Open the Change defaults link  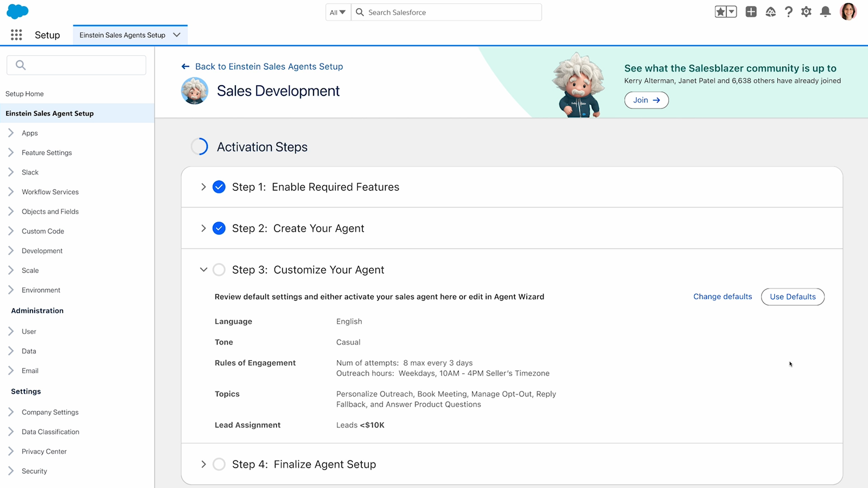point(722,297)
